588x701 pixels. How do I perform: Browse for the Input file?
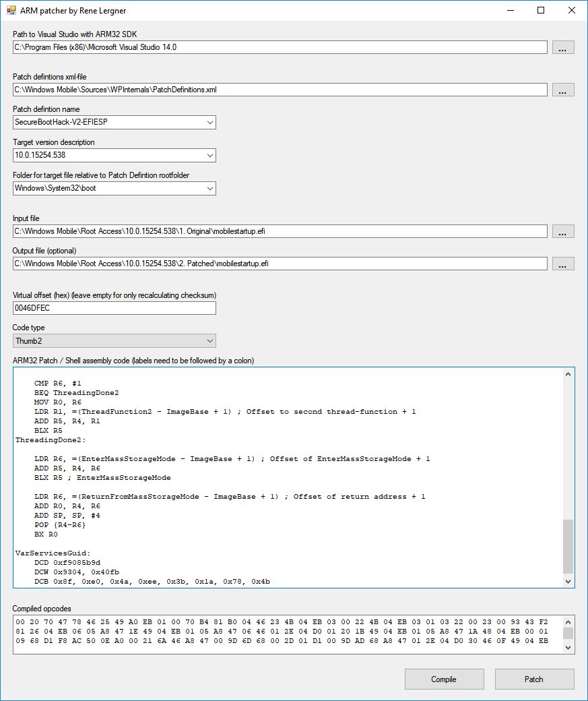[563, 231]
